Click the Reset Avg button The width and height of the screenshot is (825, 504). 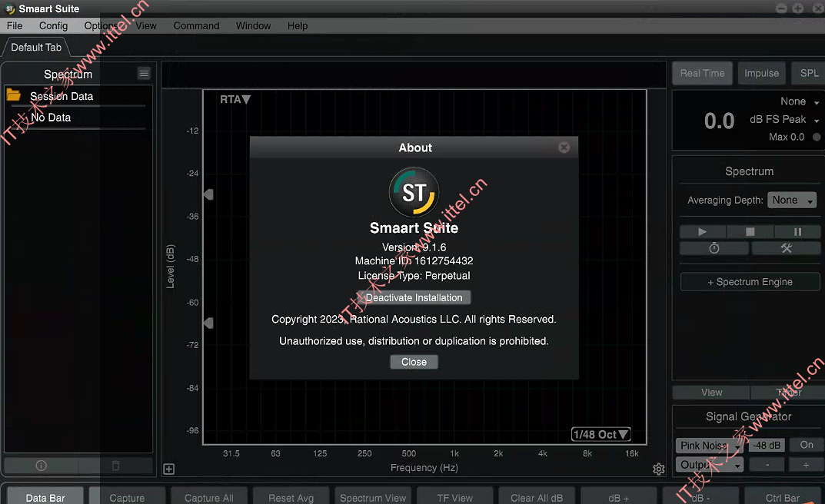coord(291,496)
